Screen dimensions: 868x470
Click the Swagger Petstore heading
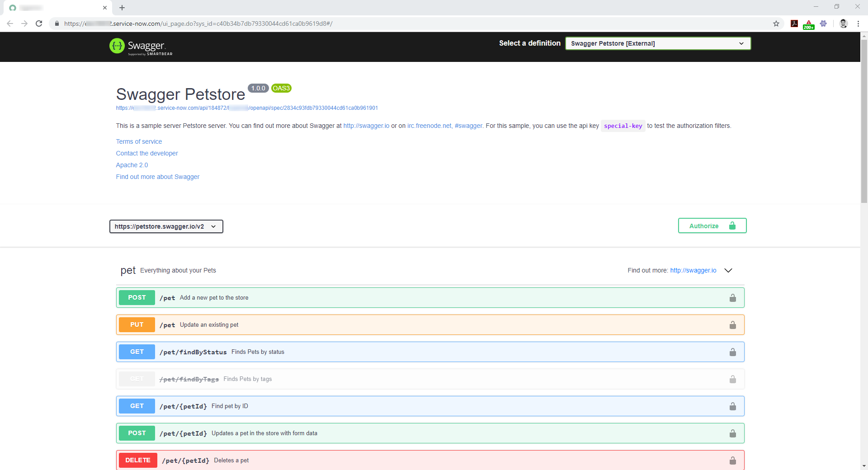(x=180, y=94)
